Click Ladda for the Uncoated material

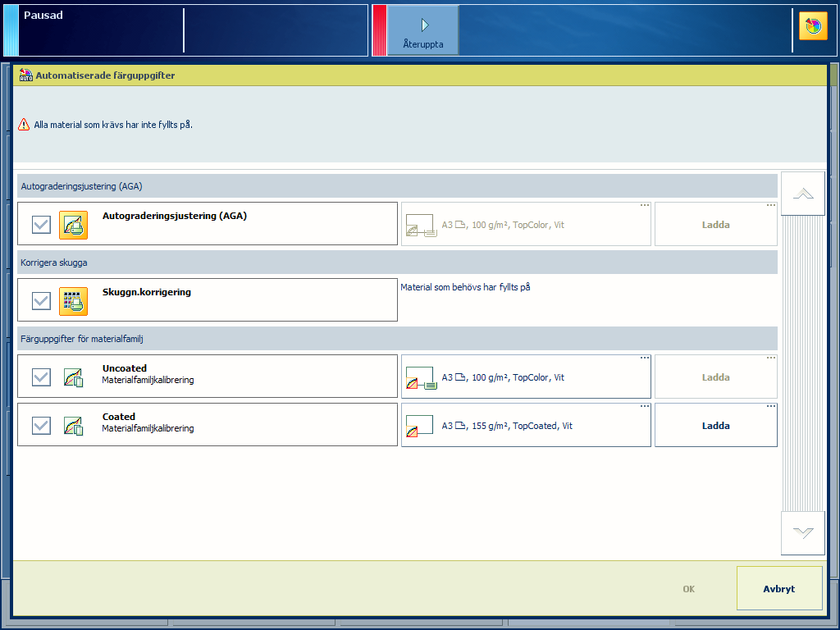click(x=715, y=377)
